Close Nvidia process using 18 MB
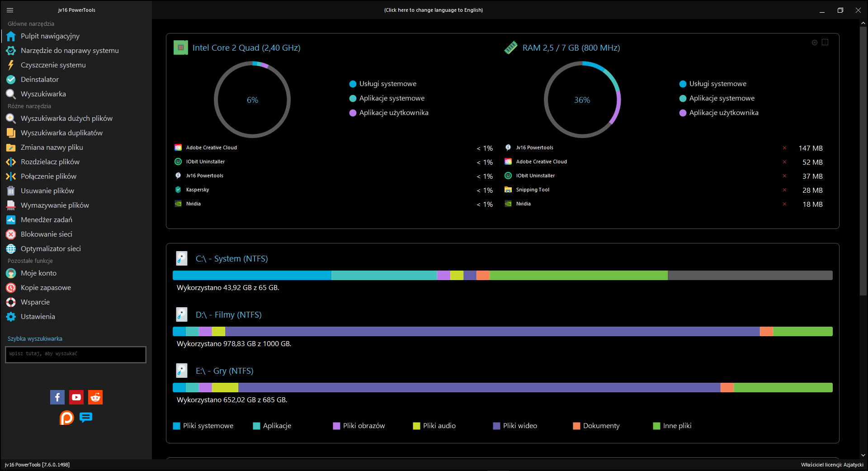Screen dimensions: 868x471 [784, 204]
